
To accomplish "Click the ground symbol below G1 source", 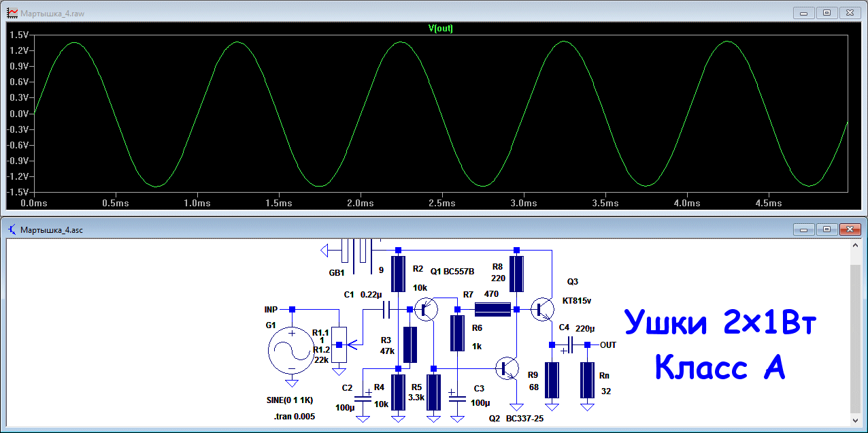I will [x=292, y=383].
